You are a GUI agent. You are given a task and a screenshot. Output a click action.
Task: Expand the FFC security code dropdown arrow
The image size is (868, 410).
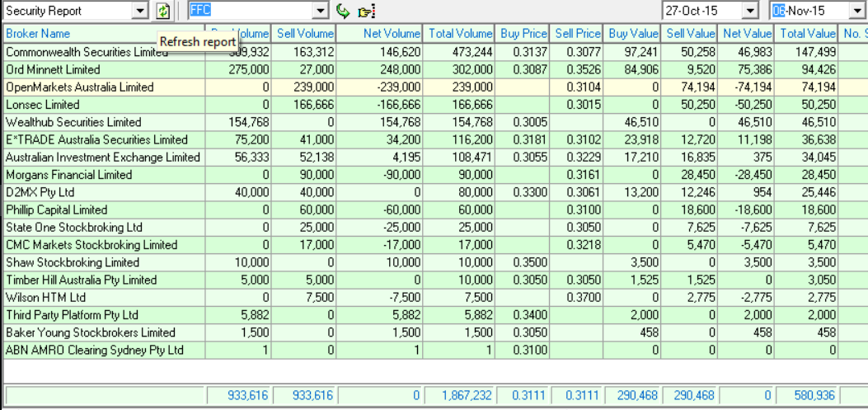pos(321,11)
